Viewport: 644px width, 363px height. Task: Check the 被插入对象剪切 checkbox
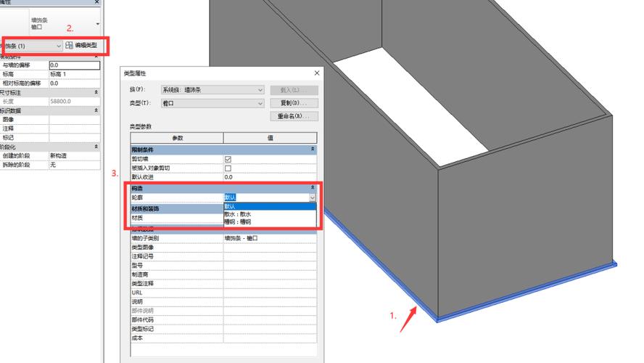point(228,168)
